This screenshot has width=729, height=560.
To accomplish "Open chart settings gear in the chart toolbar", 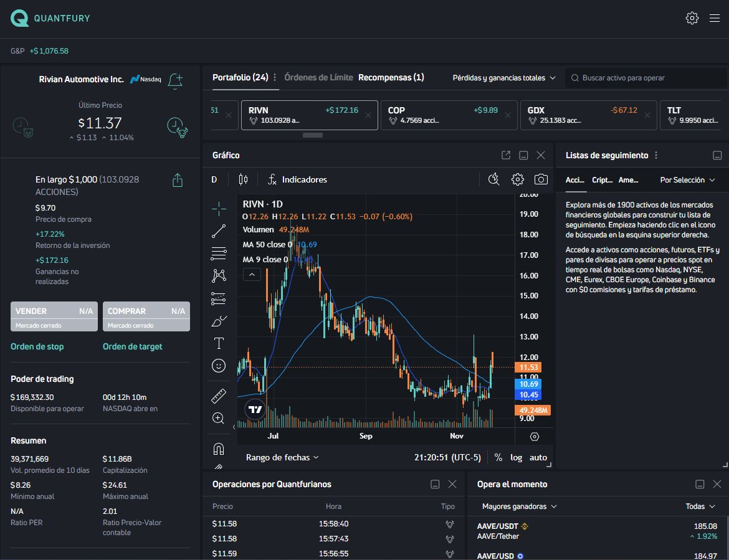I will [517, 179].
